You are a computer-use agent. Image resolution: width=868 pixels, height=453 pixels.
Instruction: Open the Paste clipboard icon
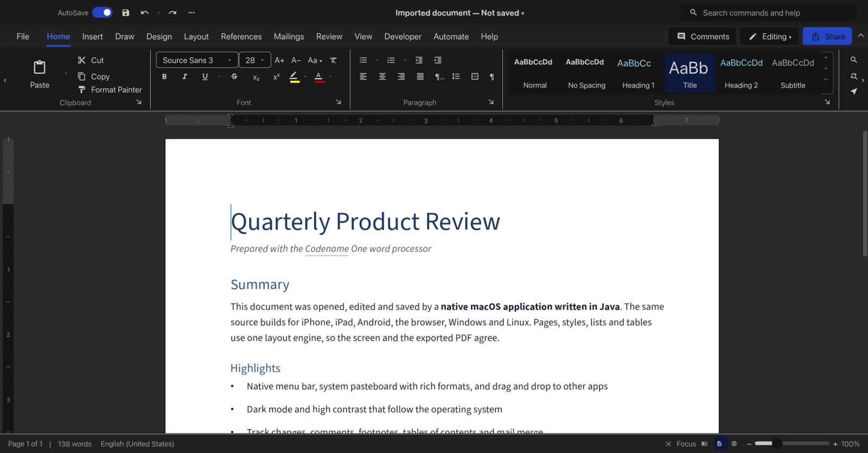tap(40, 67)
